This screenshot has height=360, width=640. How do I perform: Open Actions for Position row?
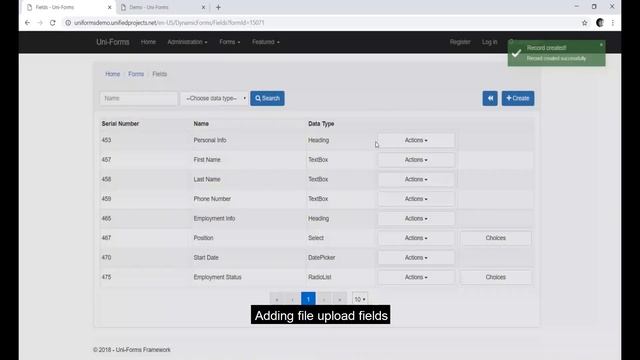416,238
